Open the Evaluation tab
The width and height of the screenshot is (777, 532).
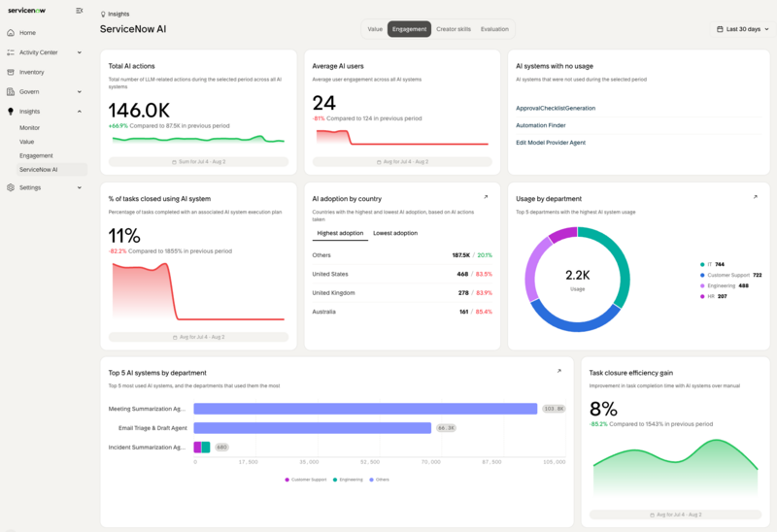pos(494,29)
